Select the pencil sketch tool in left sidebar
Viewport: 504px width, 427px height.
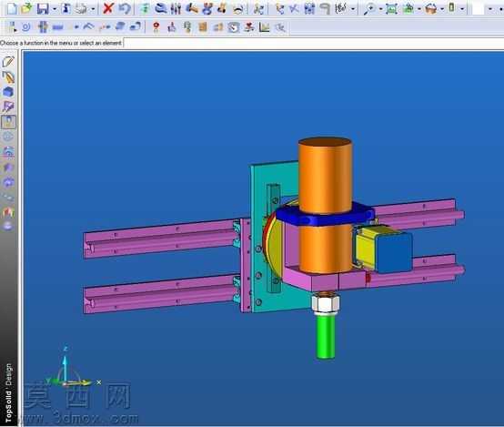click(x=8, y=62)
